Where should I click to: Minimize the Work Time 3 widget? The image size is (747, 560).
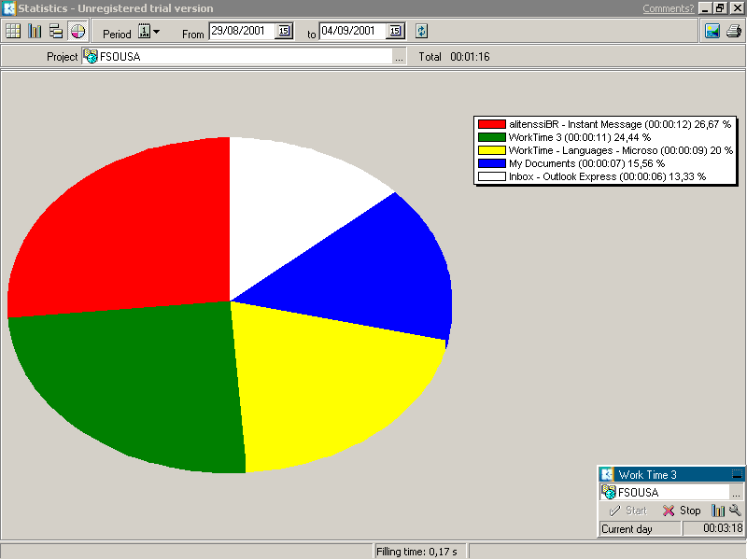(x=737, y=475)
